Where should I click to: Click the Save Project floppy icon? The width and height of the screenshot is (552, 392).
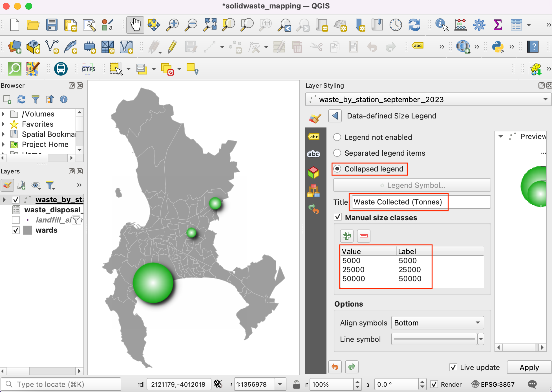pyautogui.click(x=52, y=25)
